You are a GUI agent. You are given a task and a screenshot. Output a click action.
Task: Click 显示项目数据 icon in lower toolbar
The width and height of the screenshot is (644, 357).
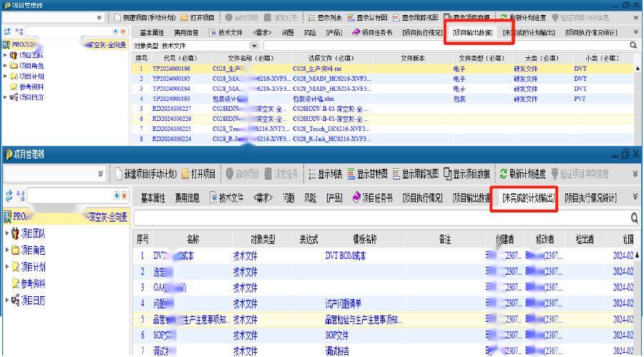(448, 174)
